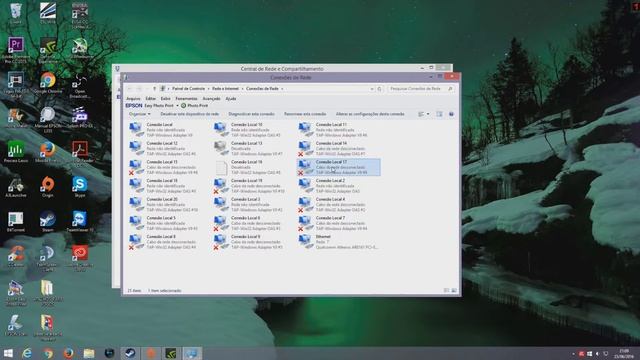Click the Windows Start button on taskbar
Screen dimensions: 640x360
point(8,353)
